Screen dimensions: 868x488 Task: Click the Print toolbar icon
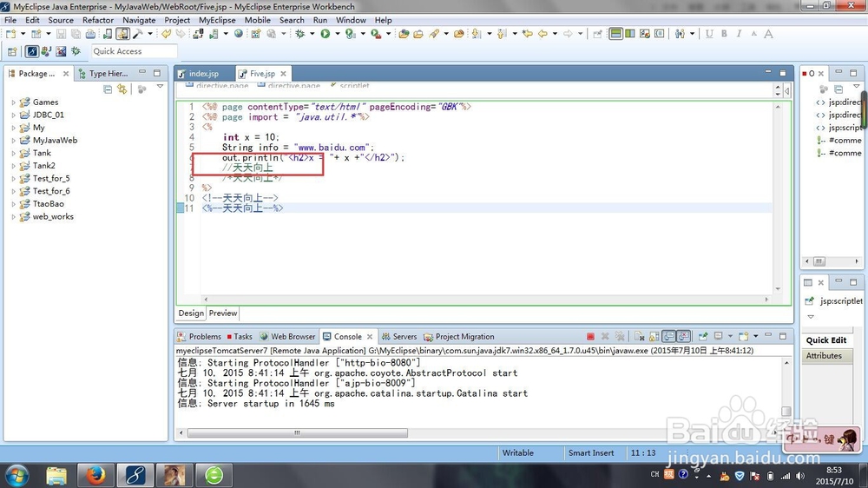[90, 34]
